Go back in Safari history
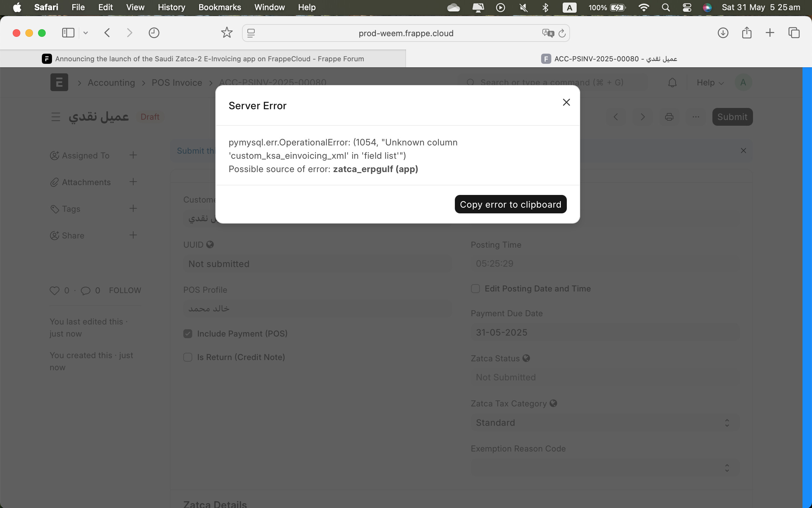812x508 pixels. click(107, 33)
